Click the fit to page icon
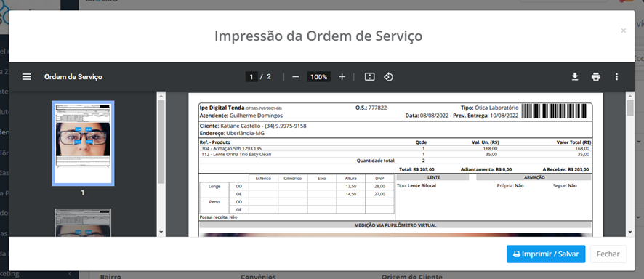Image resolution: width=644 pixels, height=279 pixels. 370,77
